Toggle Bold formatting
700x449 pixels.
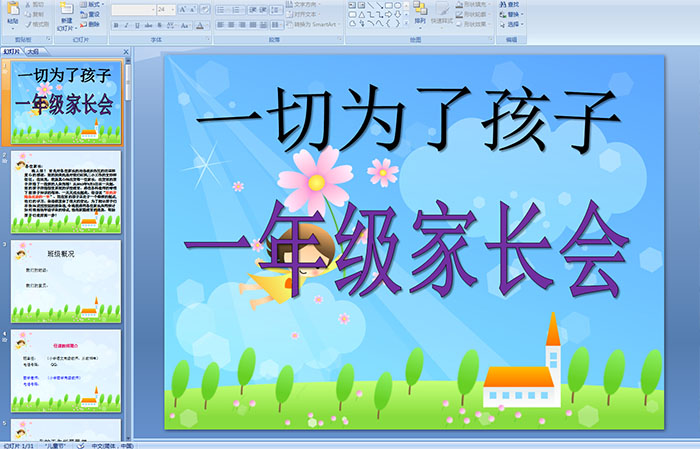pos(116,25)
